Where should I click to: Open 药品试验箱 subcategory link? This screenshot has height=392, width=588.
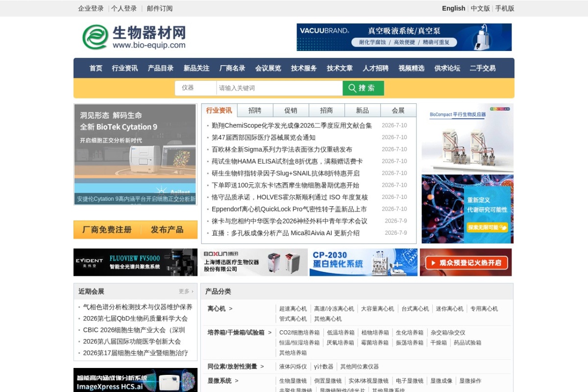(x=467, y=343)
